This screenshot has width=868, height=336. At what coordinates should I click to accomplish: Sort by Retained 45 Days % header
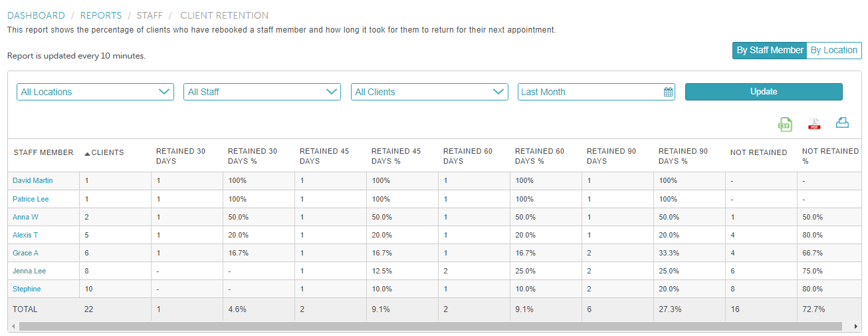pos(396,156)
